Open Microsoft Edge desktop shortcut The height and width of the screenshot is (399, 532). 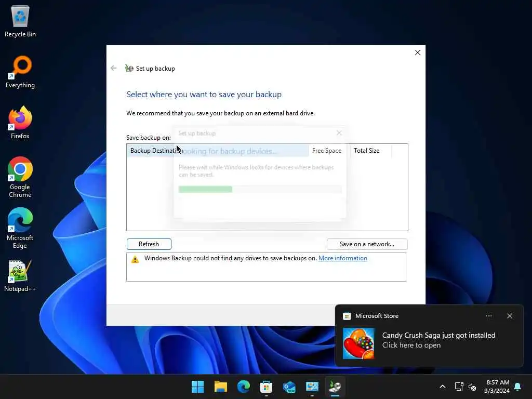click(x=20, y=228)
